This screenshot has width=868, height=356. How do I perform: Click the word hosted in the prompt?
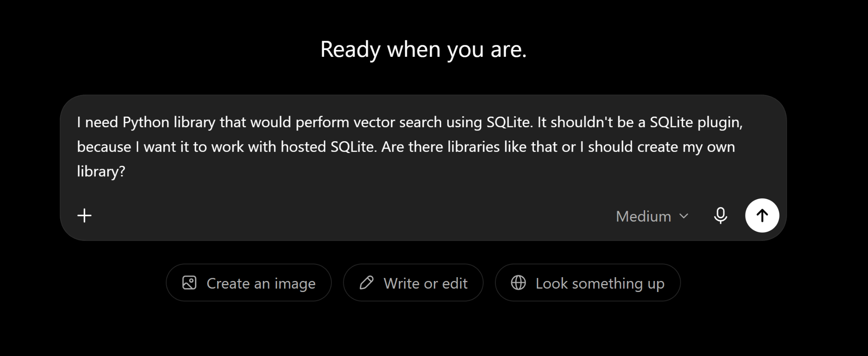[303, 147]
